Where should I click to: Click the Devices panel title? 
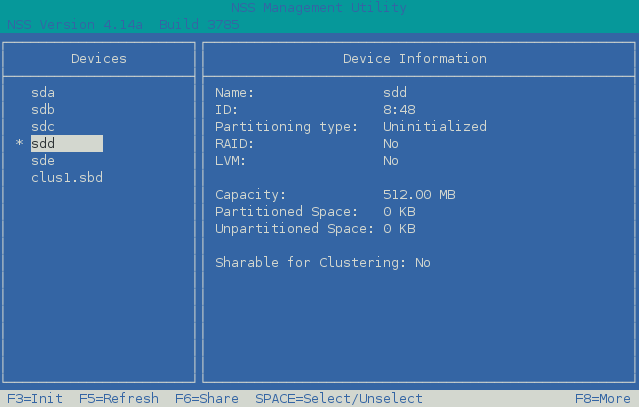(98, 59)
